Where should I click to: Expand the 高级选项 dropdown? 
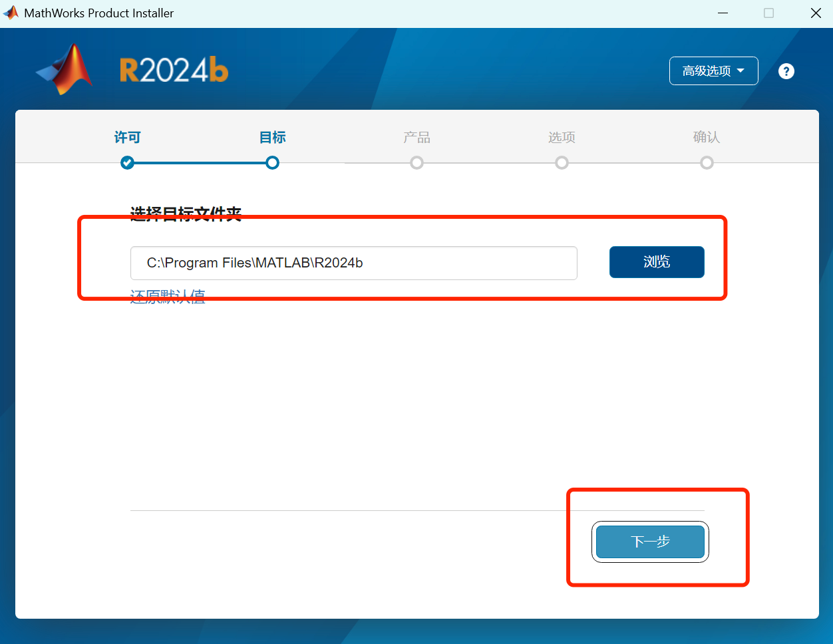713,71
